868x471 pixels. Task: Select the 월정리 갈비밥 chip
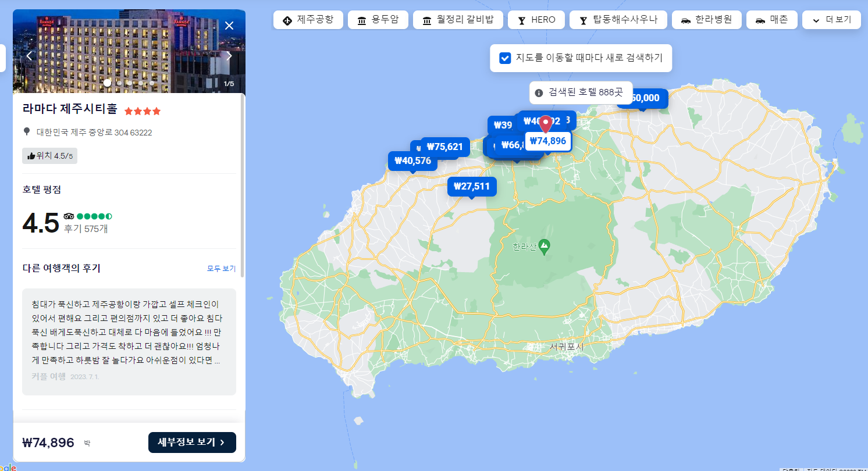click(x=458, y=20)
